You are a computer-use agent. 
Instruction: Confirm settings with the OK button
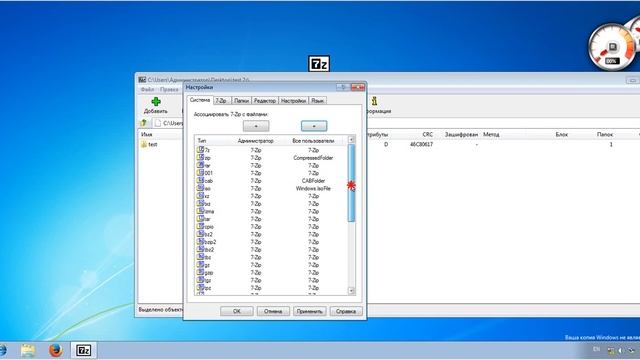(237, 311)
